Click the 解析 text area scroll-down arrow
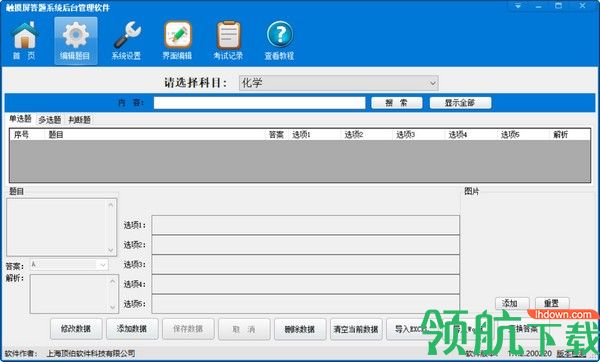This screenshot has width=600, height=362. [x=112, y=307]
